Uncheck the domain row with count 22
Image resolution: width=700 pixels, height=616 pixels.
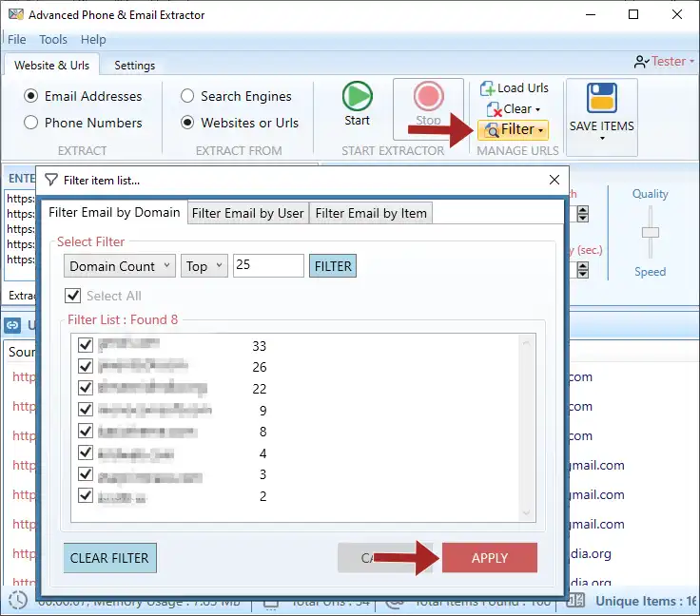click(x=86, y=388)
